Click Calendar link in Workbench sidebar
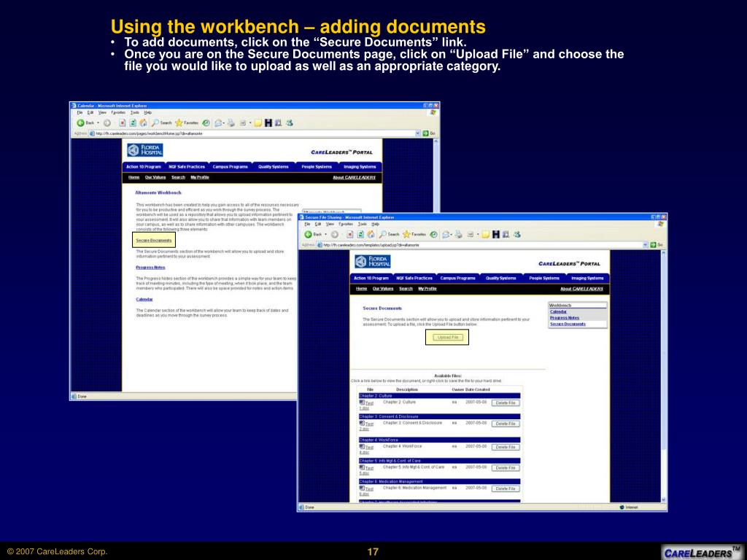 558,311
